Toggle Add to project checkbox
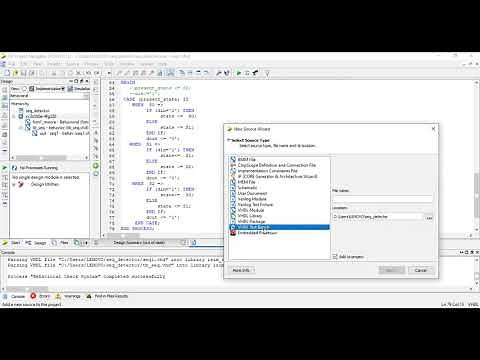Screen dimensions: 480x360 (335, 257)
